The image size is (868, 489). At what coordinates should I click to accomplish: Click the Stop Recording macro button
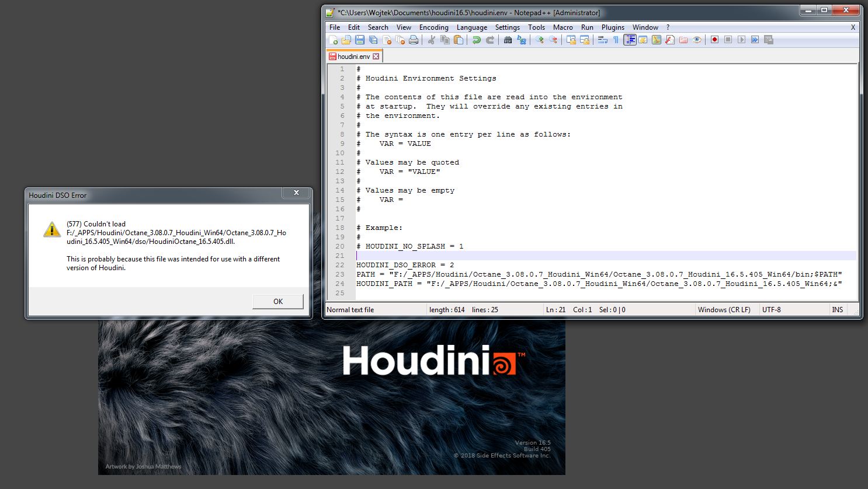[x=728, y=40]
